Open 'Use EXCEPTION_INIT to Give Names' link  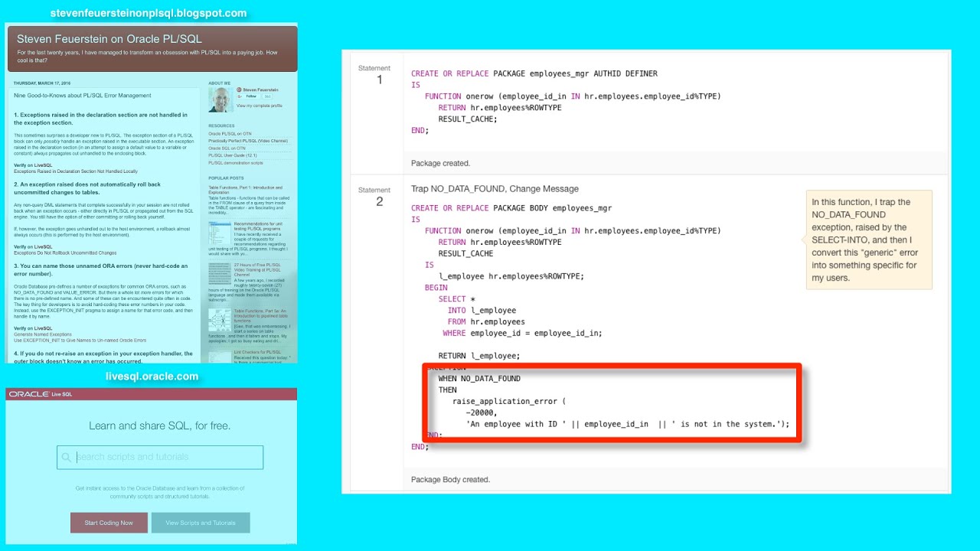(80, 340)
